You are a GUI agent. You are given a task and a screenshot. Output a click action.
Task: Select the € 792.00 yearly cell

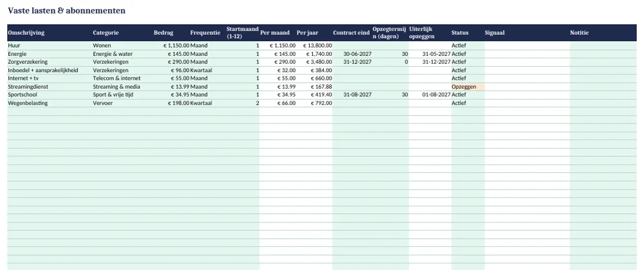pyautogui.click(x=314, y=103)
